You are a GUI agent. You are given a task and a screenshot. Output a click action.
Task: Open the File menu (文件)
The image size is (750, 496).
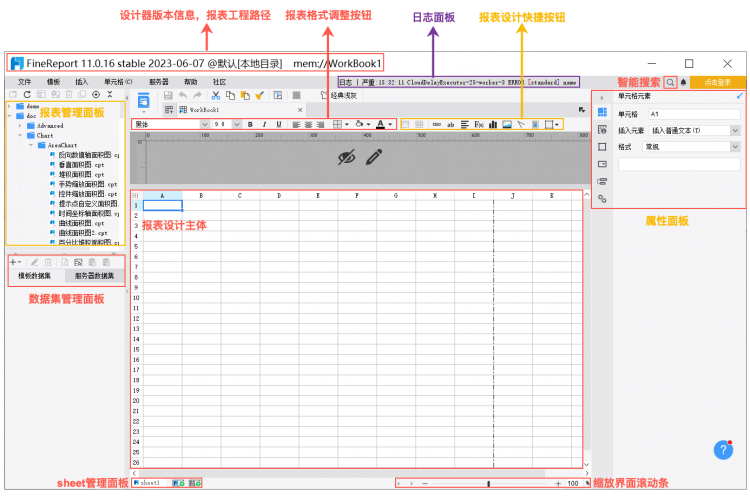point(24,82)
